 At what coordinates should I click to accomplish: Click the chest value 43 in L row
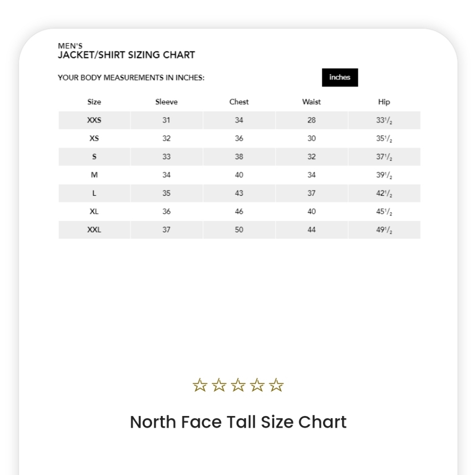pyautogui.click(x=239, y=193)
